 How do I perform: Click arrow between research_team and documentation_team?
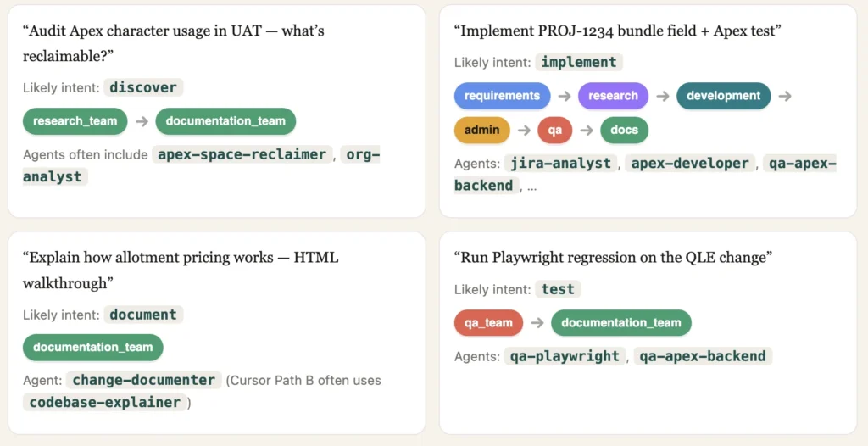(142, 121)
